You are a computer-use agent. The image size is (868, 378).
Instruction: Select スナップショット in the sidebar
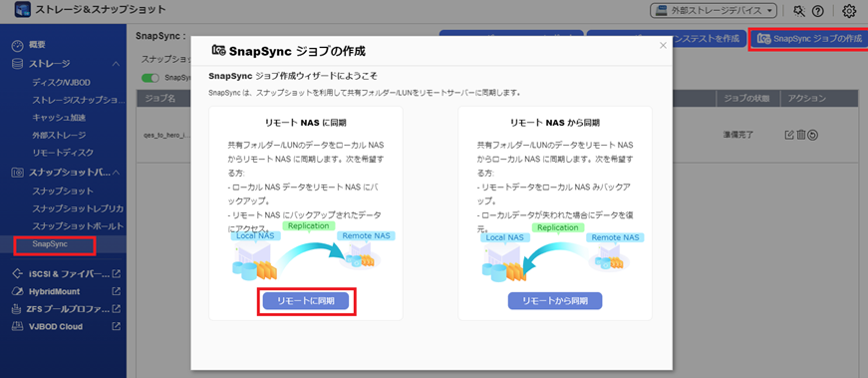[62, 190]
